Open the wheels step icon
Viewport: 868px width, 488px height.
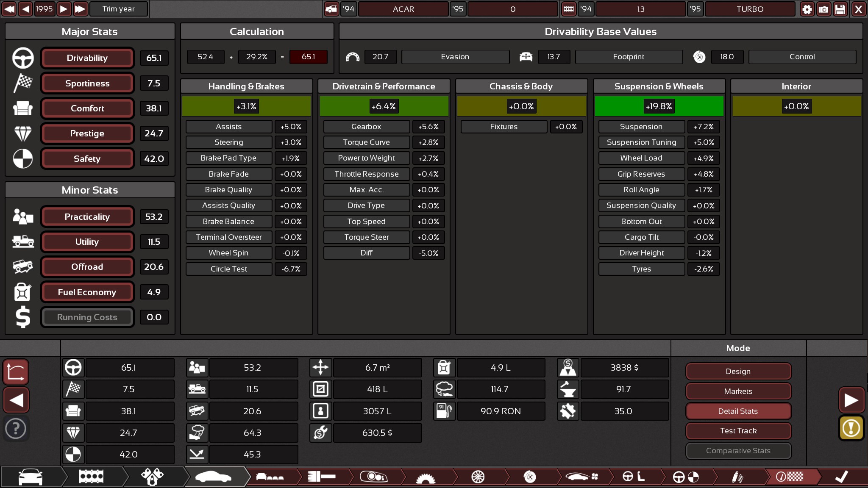click(x=478, y=477)
